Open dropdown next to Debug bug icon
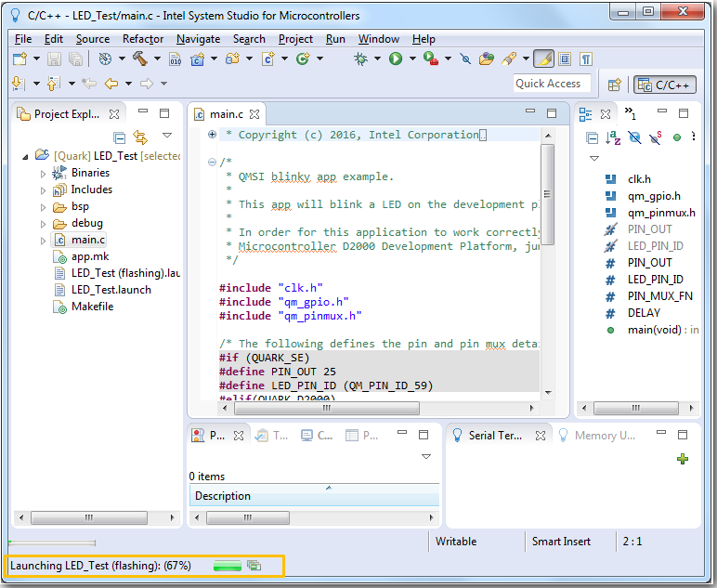Screen dimensions: 717x588 (377, 59)
